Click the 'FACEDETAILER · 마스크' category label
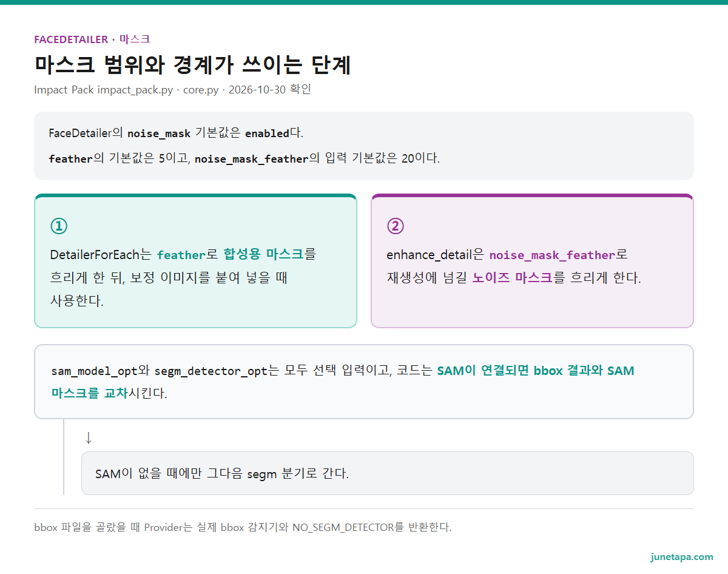Screen dimensions: 728x574 point(92,39)
